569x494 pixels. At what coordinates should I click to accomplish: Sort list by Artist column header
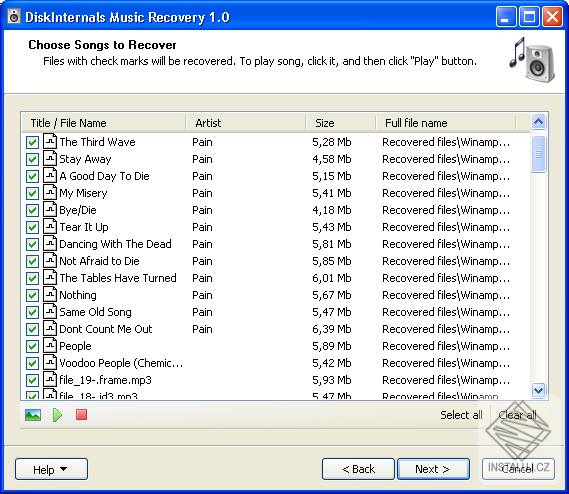pyautogui.click(x=246, y=123)
